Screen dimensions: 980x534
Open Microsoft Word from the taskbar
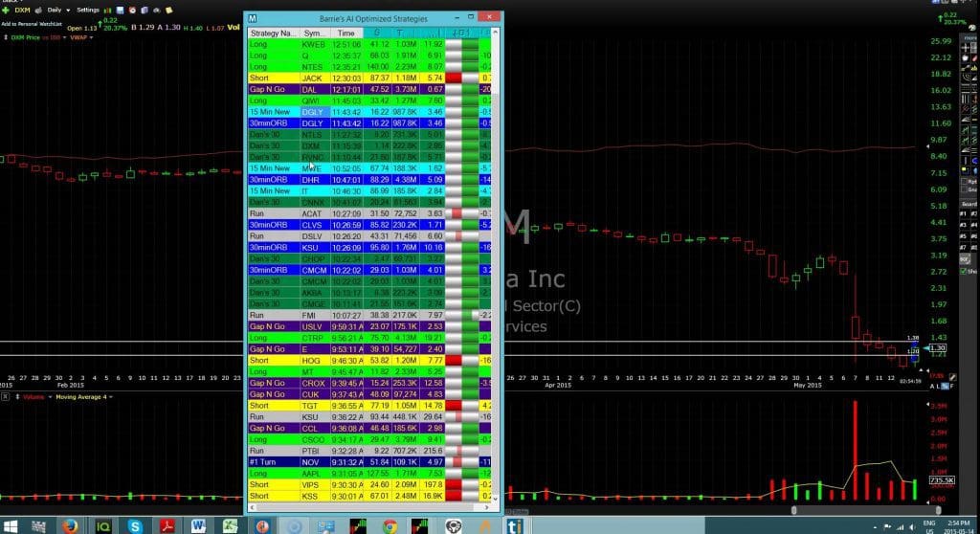[198, 526]
